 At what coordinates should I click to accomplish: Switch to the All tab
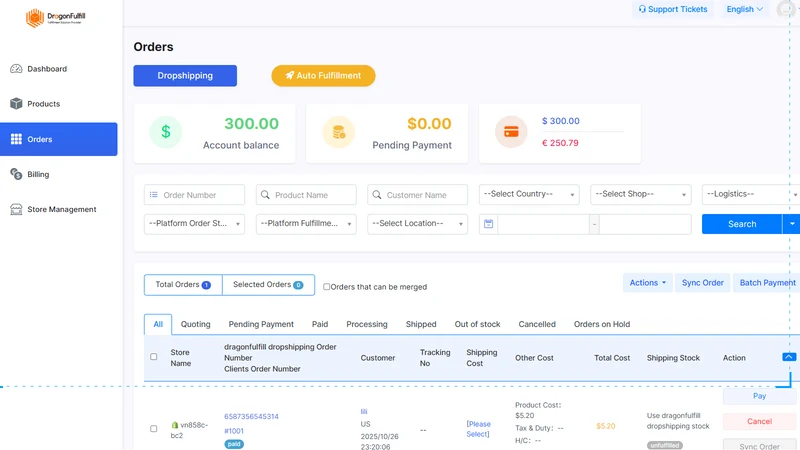tap(158, 324)
